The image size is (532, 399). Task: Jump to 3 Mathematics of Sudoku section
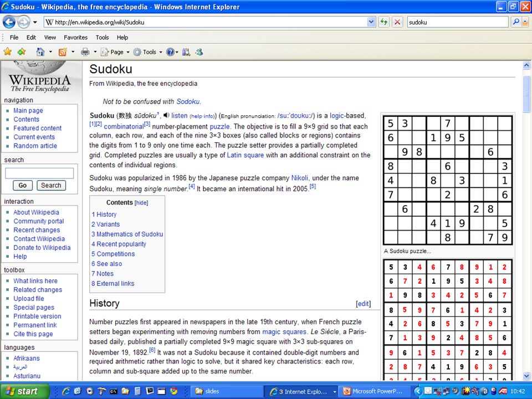click(127, 234)
